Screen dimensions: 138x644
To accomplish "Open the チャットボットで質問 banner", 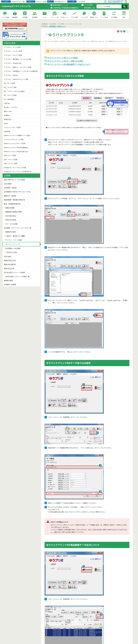I will coord(14,36).
